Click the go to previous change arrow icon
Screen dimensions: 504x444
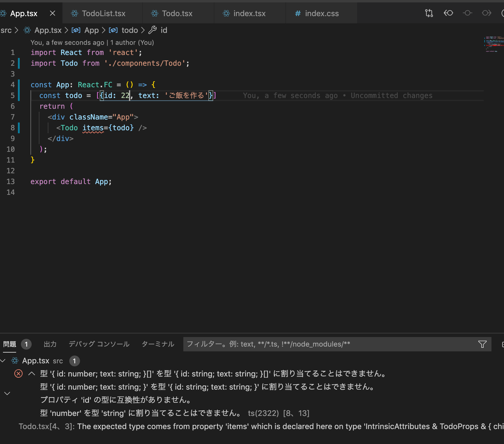click(448, 13)
